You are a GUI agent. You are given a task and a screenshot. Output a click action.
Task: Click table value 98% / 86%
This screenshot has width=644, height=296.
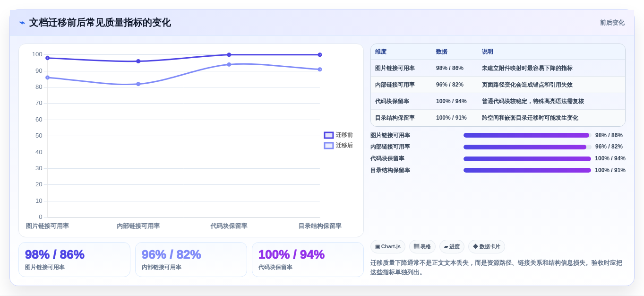(x=450, y=69)
